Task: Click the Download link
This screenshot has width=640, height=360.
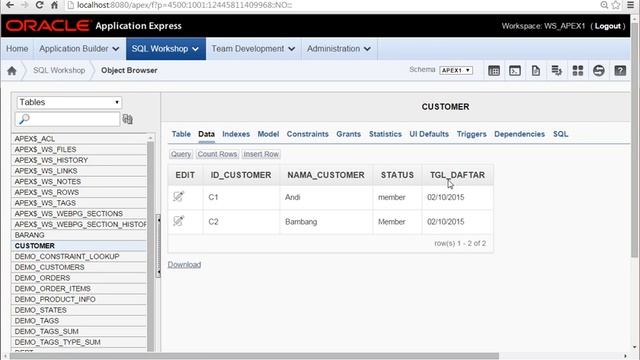Action: pyautogui.click(x=184, y=264)
